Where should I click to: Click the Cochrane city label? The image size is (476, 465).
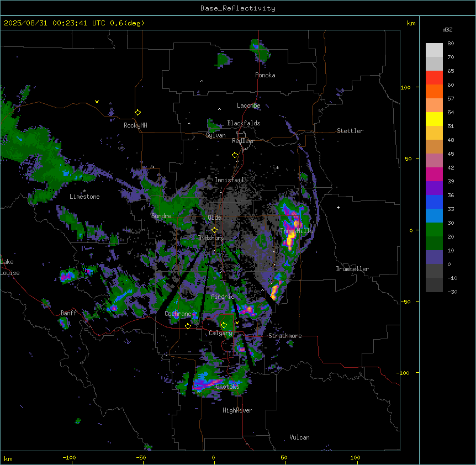178,314
